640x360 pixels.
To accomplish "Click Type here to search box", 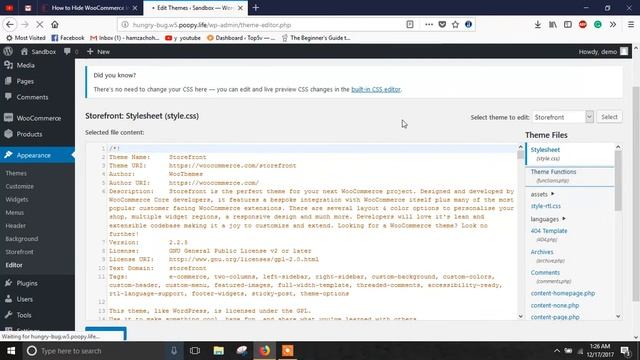I will [94, 351].
